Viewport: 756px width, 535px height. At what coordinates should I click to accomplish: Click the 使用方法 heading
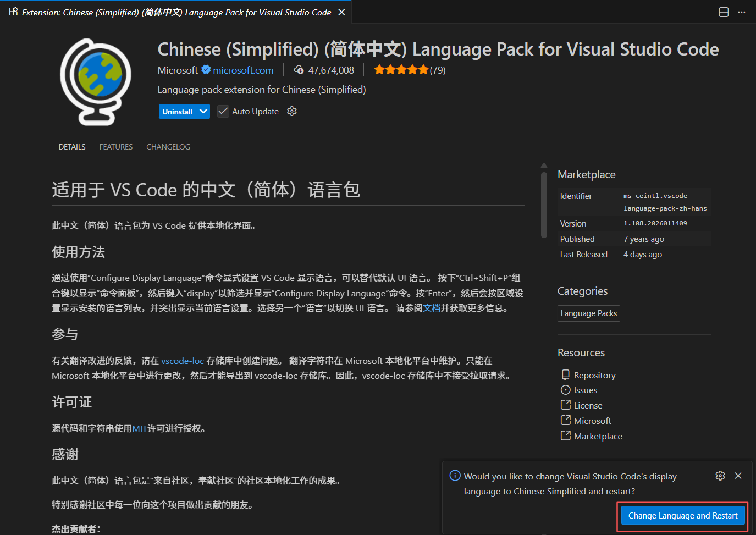coord(79,252)
